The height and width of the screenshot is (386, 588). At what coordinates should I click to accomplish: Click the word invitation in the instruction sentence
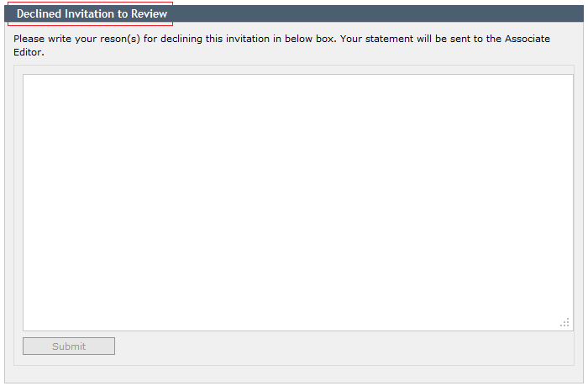coord(248,39)
